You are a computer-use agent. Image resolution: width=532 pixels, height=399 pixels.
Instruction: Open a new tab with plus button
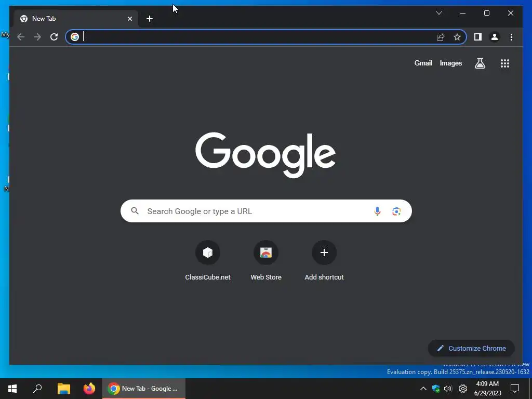(x=150, y=19)
